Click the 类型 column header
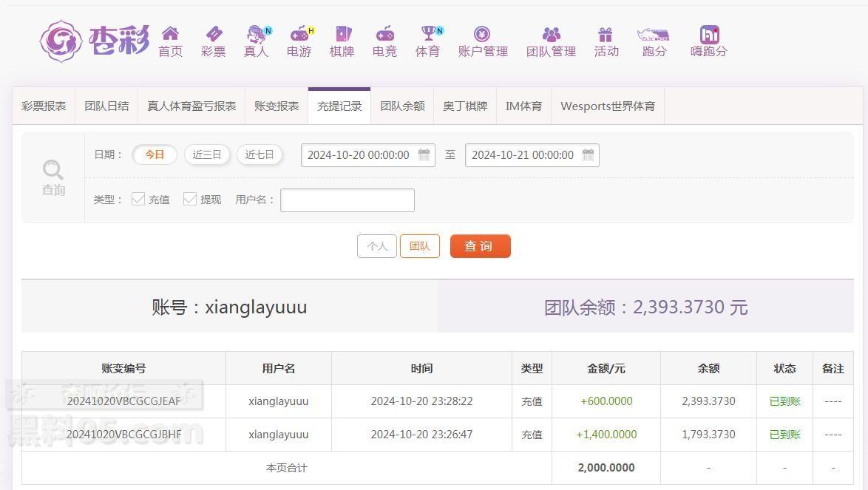This screenshot has width=868, height=490. 532,368
